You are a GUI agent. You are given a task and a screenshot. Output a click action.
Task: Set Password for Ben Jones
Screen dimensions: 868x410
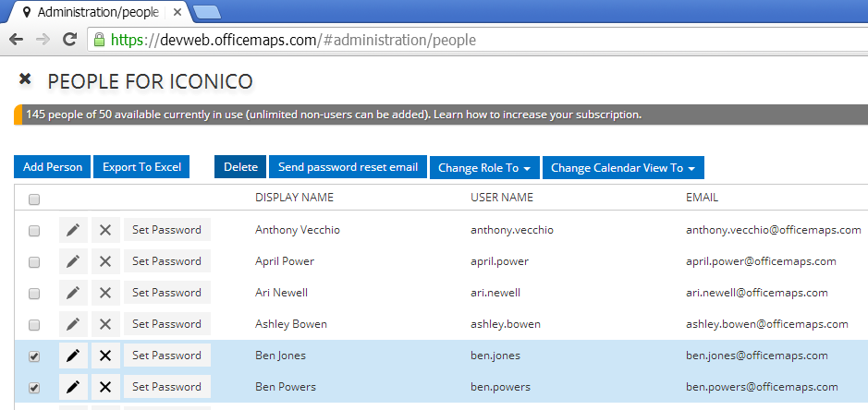166,356
